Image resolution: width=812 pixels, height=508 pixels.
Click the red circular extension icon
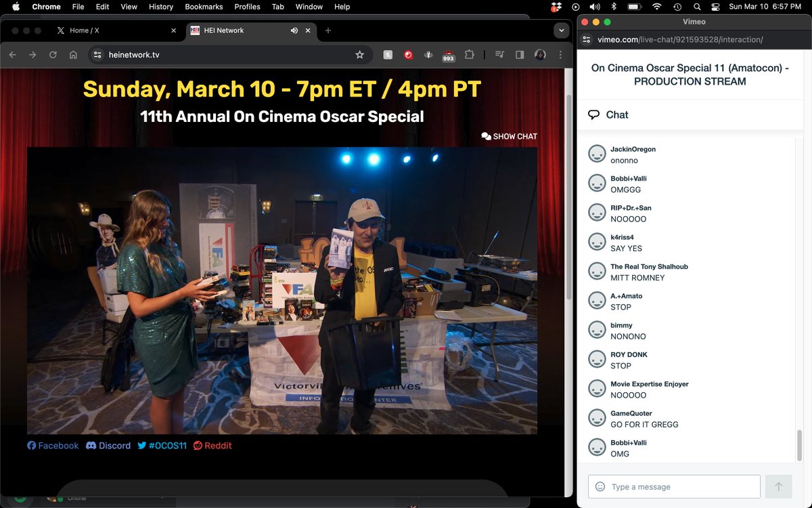click(408, 55)
